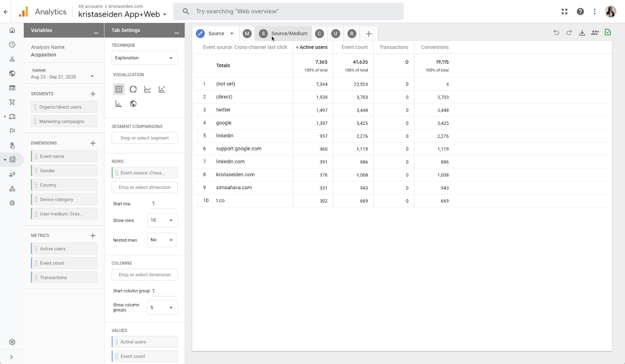Image resolution: width=625 pixels, height=364 pixels.
Task: Click Drop or select dimension under Rows
Action: pos(145,187)
